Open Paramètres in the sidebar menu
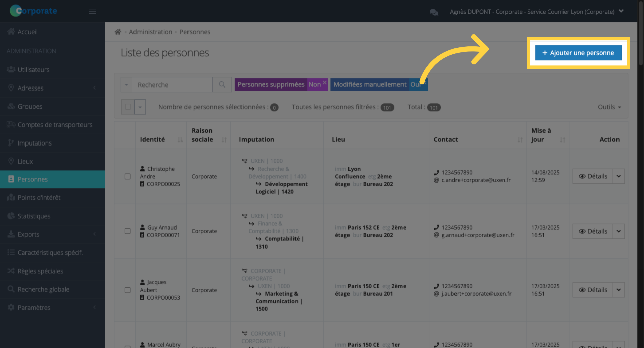This screenshot has width=644, height=348. tap(34, 307)
